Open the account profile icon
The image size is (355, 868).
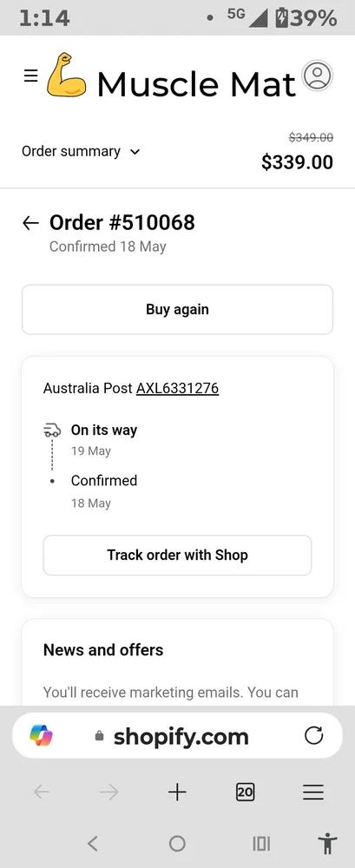pos(318,76)
